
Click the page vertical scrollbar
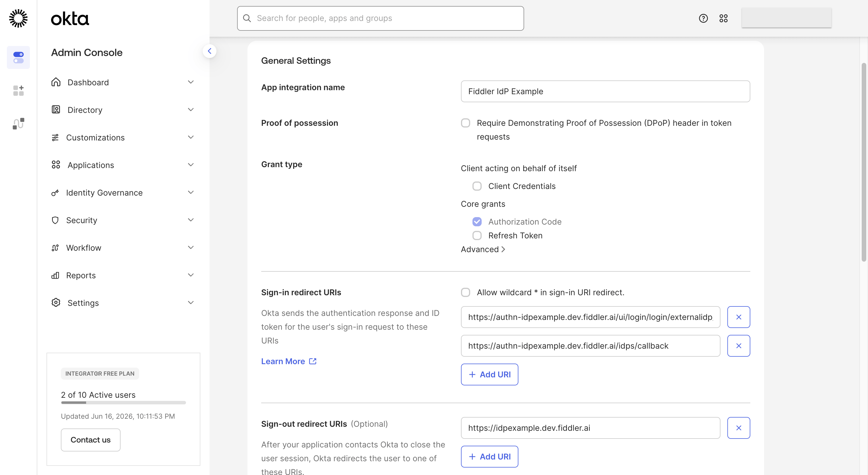pyautogui.click(x=864, y=162)
